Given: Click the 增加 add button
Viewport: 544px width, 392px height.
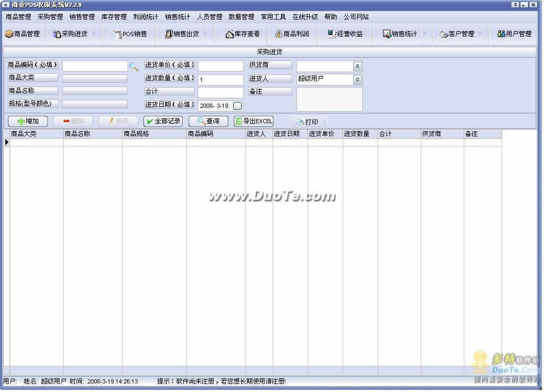Looking at the screenshot, I should click(28, 121).
